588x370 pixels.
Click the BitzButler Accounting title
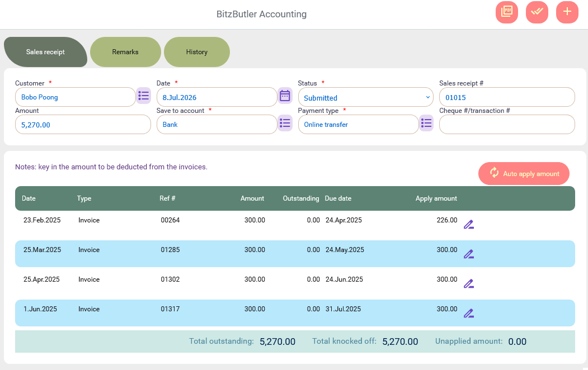tap(261, 14)
